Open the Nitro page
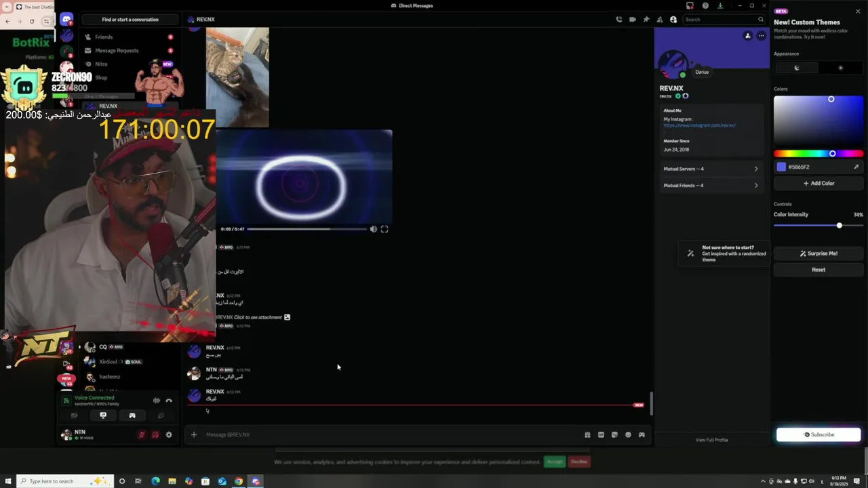This screenshot has height=488, width=868. point(129,64)
